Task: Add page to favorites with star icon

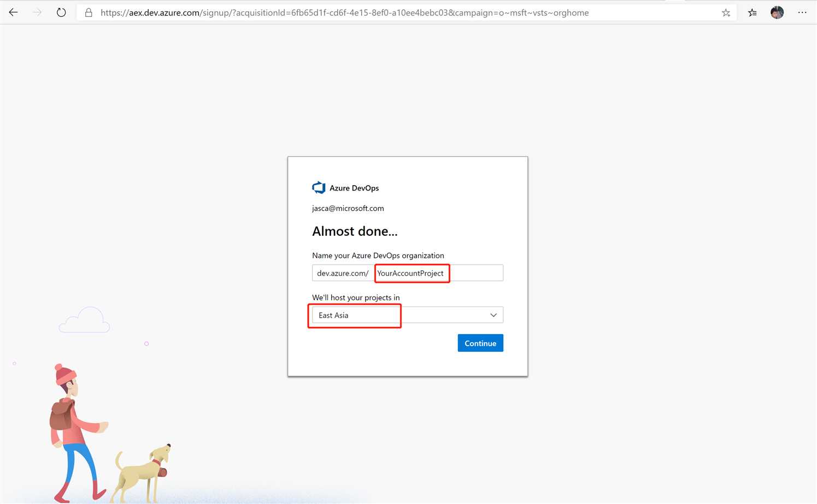Action: [726, 13]
